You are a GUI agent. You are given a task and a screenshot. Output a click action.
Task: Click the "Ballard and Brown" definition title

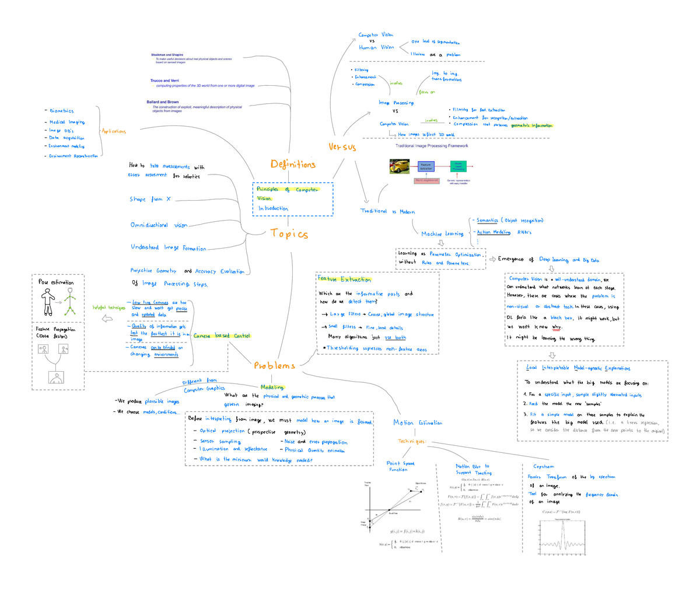coord(163,102)
